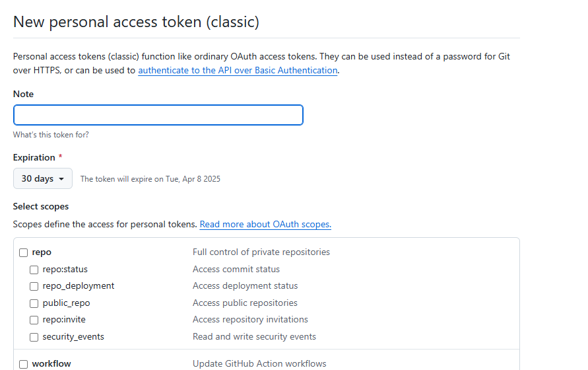This screenshot has height=370, width=588.
Task: Tick the repo:status checkbox
Action: [34, 270]
